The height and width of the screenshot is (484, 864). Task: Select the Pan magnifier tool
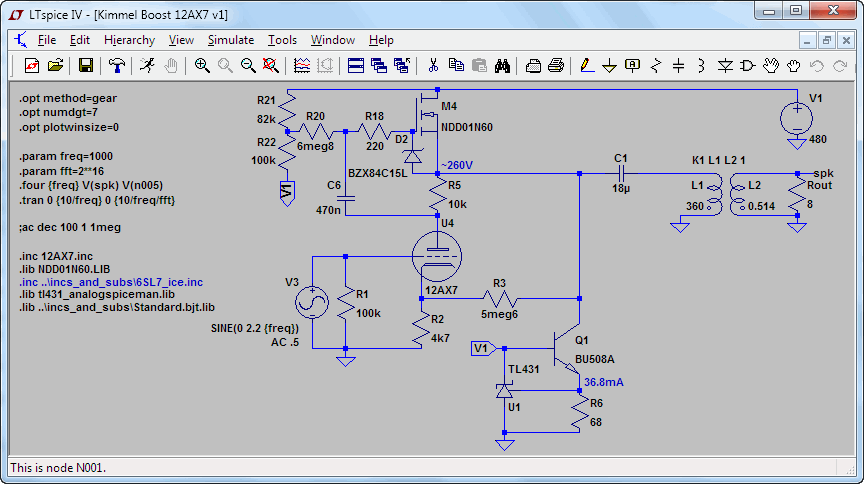click(x=225, y=66)
